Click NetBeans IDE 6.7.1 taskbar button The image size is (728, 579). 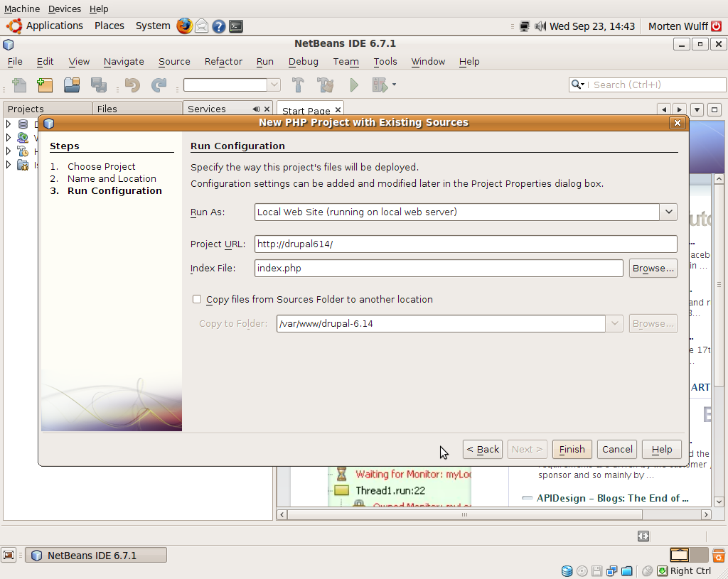tap(96, 556)
